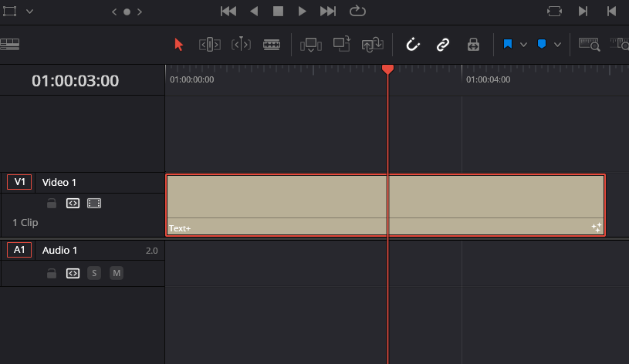Jump to previous keyframe arrow
629x364 pixels.
coord(114,12)
